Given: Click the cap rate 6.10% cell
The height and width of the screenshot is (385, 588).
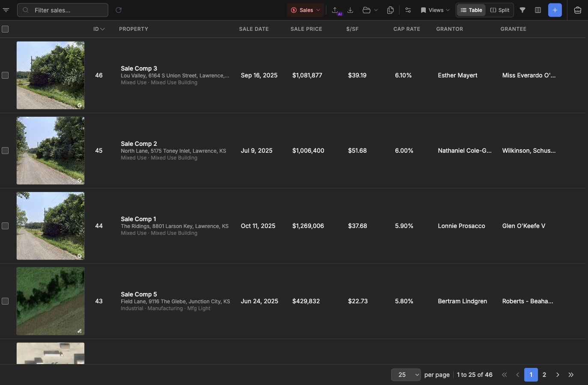Looking at the screenshot, I should tap(403, 75).
